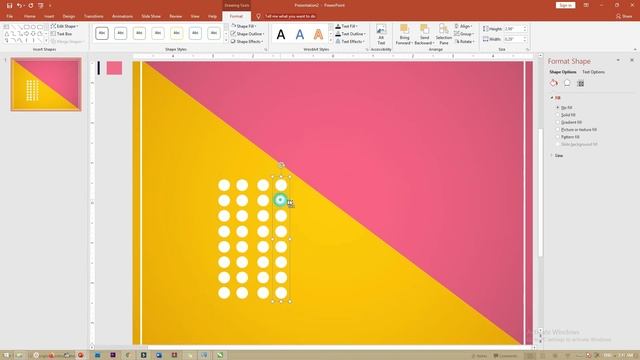This screenshot has height=360, width=640.
Task: Select Picture or texture fill option
Action: point(558,129)
